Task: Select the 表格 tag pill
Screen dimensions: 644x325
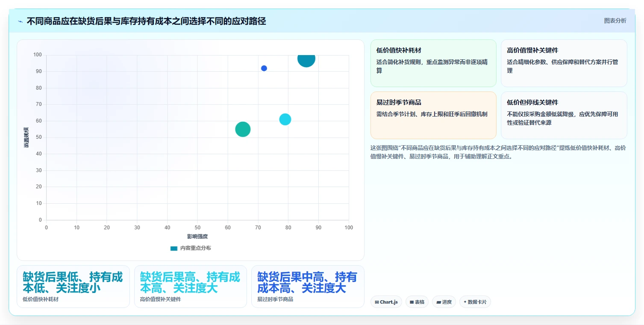Action: (417, 302)
